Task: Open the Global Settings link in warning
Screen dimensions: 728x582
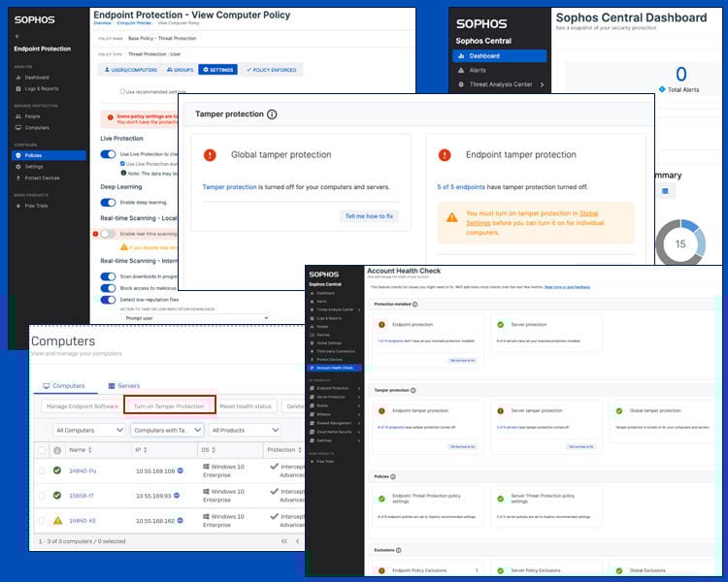Action: tap(601, 212)
